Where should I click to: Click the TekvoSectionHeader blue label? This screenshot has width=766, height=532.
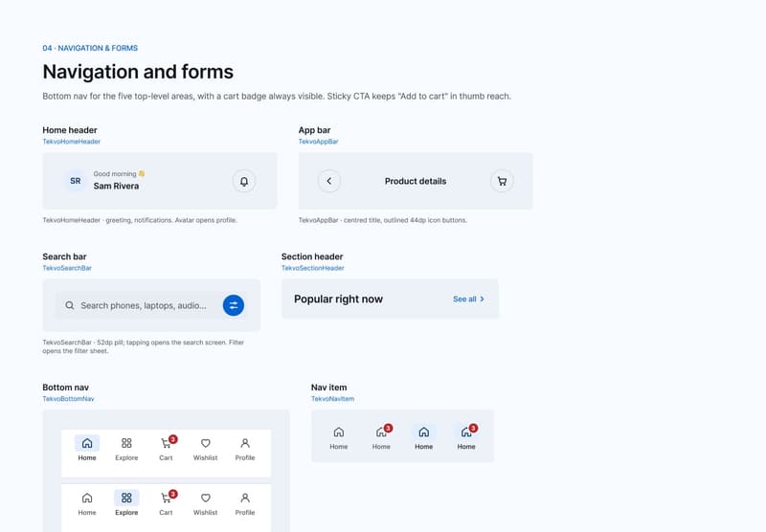(x=313, y=268)
